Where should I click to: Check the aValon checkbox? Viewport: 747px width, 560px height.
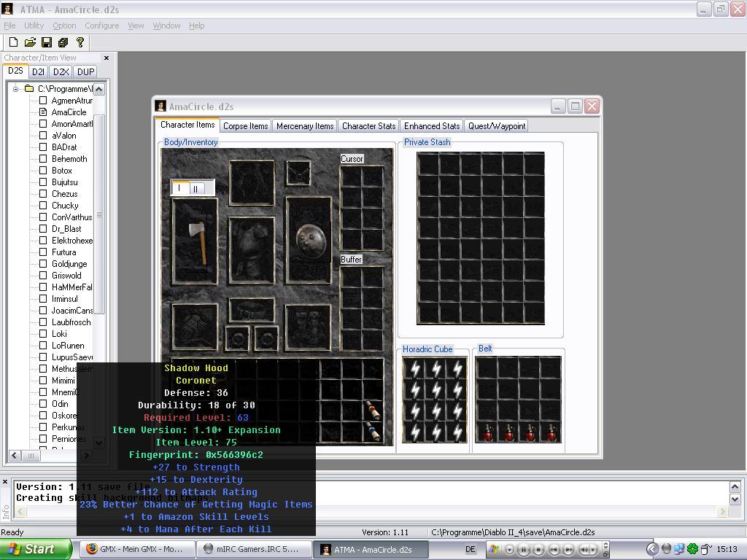pyautogui.click(x=43, y=136)
